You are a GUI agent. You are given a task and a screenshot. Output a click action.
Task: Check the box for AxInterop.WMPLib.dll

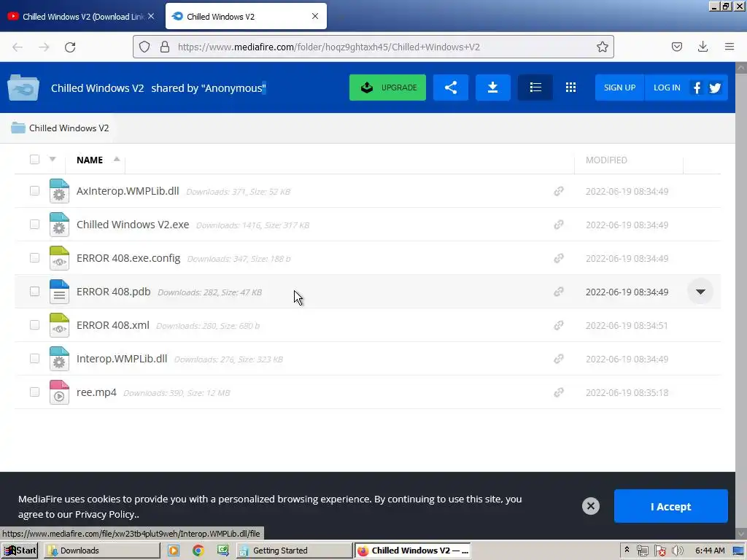pyautogui.click(x=34, y=190)
